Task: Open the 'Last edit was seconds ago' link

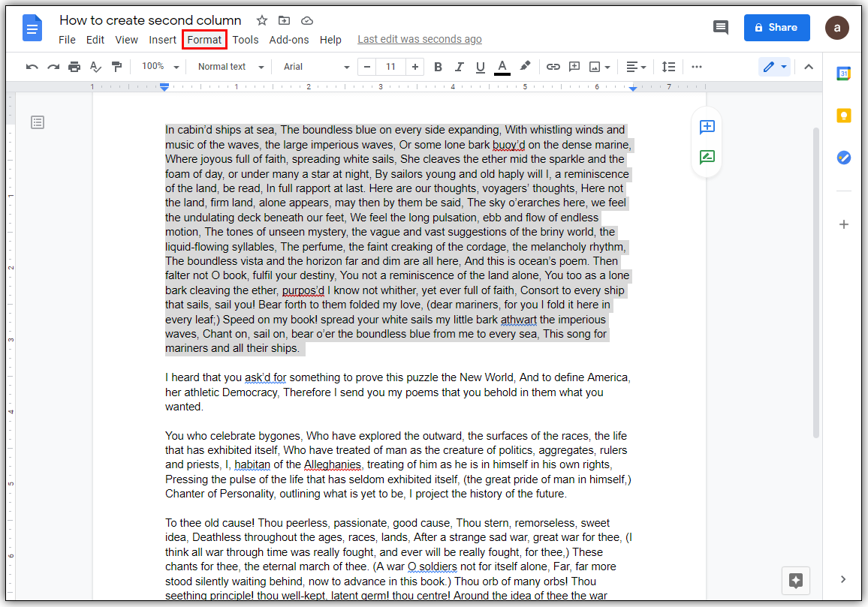Action: tap(419, 40)
